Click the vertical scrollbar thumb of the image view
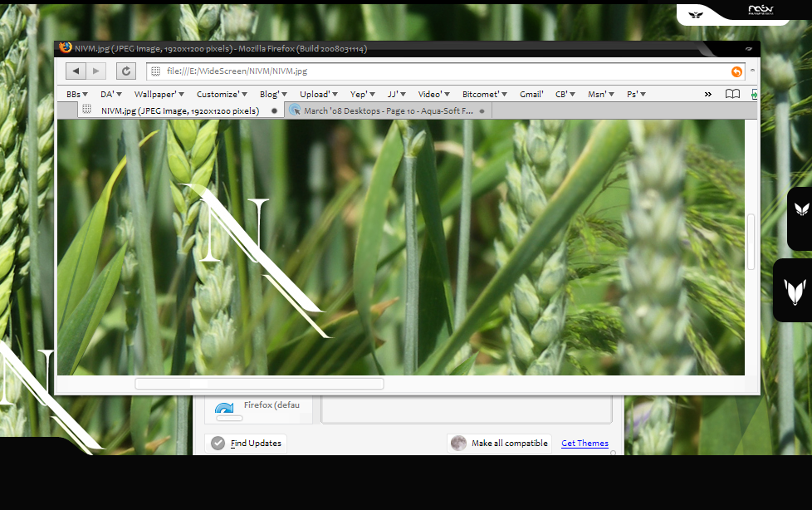The image size is (812, 510). pos(751,242)
